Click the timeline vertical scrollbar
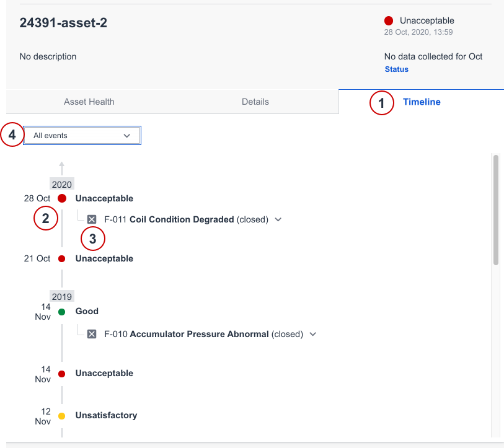504x448 pixels. click(495, 211)
